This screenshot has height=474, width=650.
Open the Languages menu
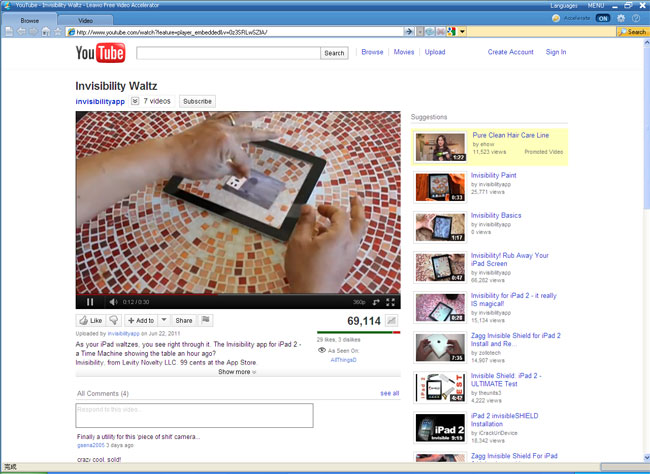click(x=564, y=5)
